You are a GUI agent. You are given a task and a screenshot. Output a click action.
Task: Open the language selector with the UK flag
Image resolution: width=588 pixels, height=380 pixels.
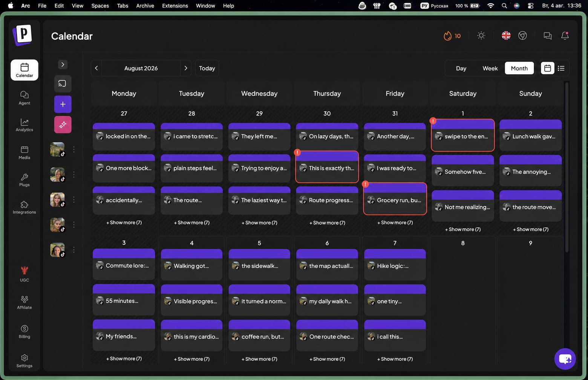[x=506, y=35]
